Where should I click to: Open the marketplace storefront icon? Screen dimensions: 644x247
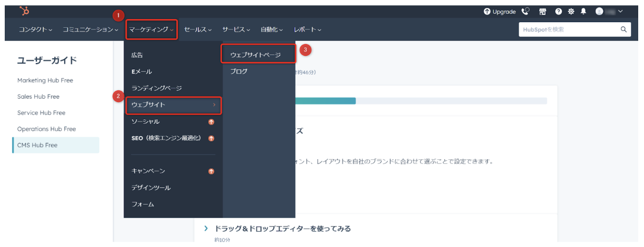coord(542,12)
